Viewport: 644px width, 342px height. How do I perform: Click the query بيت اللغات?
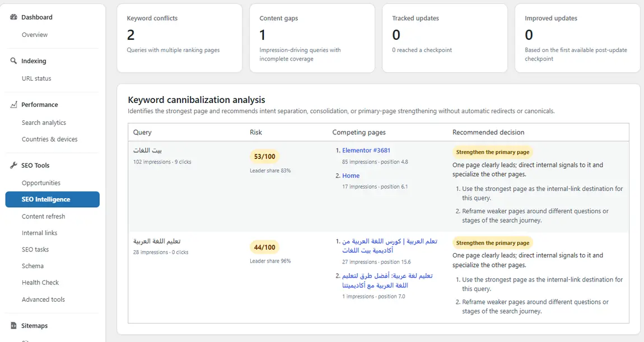coord(147,151)
